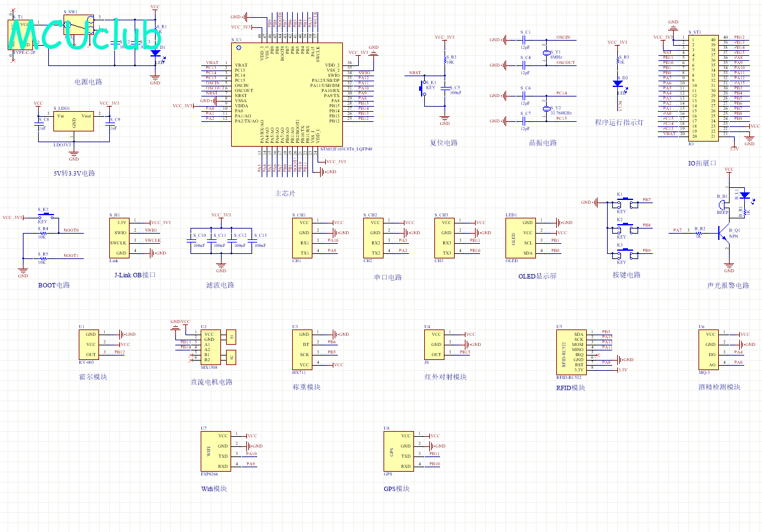This screenshot has width=762, height=532.
Task: Click the 'GPS模块' section label
Action: [x=397, y=489]
